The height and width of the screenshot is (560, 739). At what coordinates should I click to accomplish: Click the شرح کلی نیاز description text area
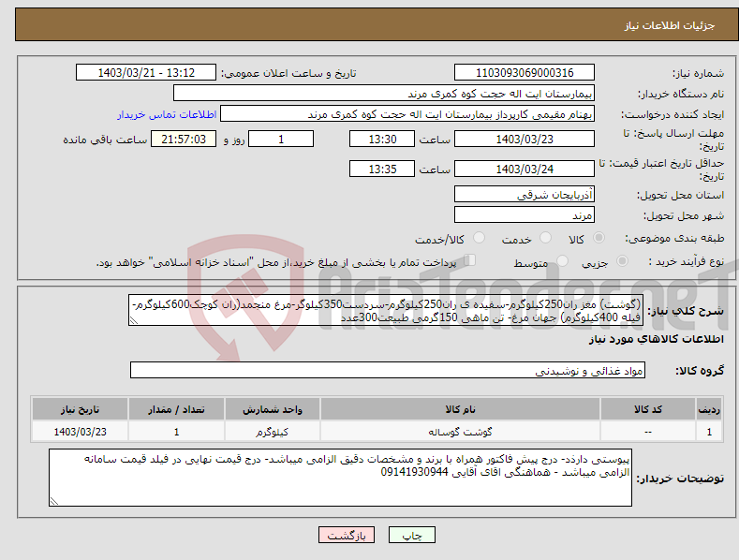pos(386,310)
